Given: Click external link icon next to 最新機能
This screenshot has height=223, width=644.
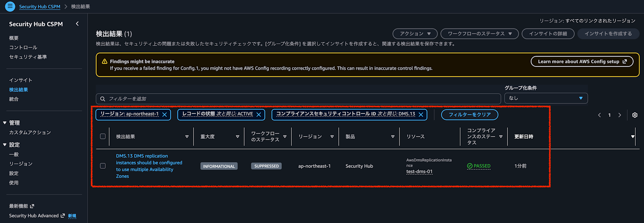Looking at the screenshot, I should 32,206.
